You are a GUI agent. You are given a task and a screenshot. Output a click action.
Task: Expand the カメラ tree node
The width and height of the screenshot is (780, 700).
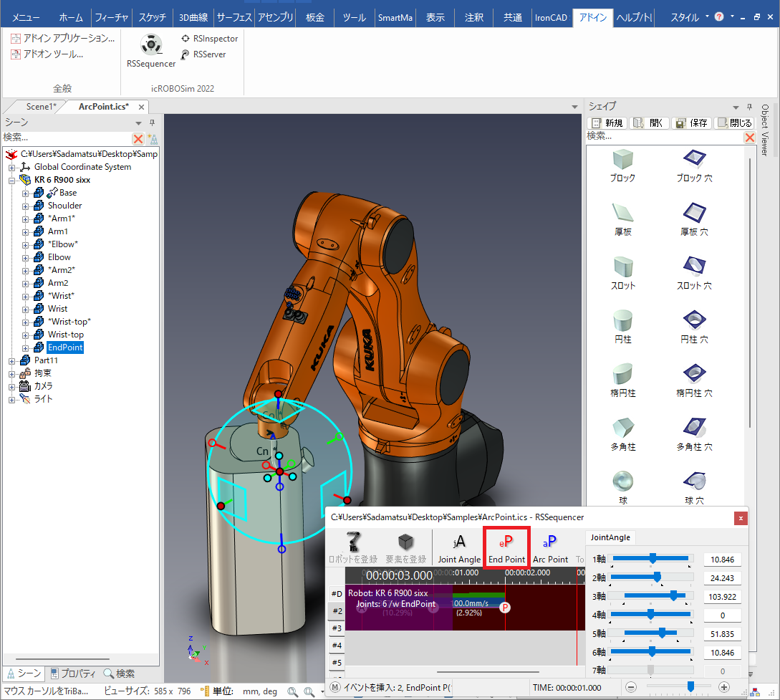tap(12, 386)
